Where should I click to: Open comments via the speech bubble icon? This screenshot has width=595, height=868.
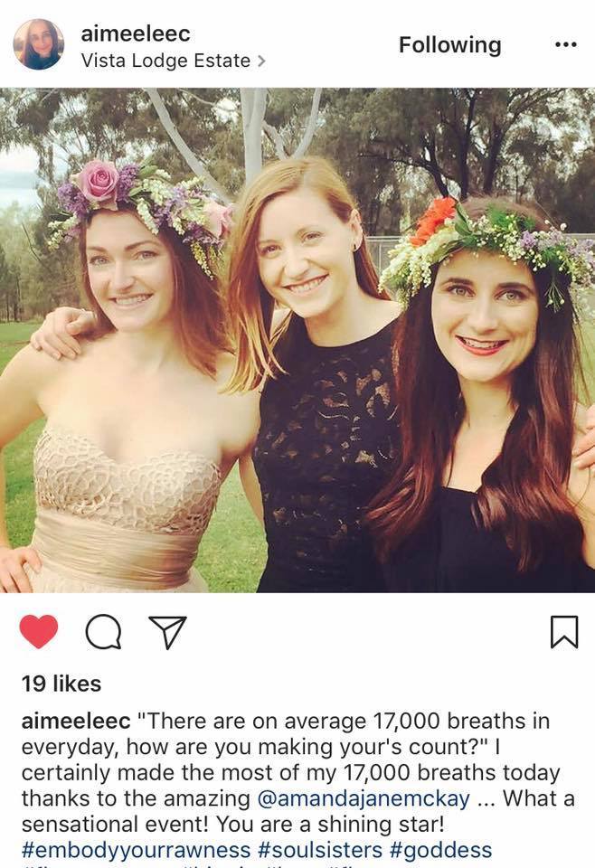click(103, 632)
